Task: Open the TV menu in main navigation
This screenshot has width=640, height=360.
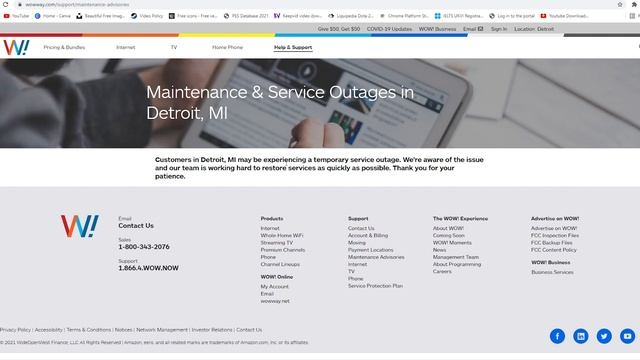Action: [174, 47]
